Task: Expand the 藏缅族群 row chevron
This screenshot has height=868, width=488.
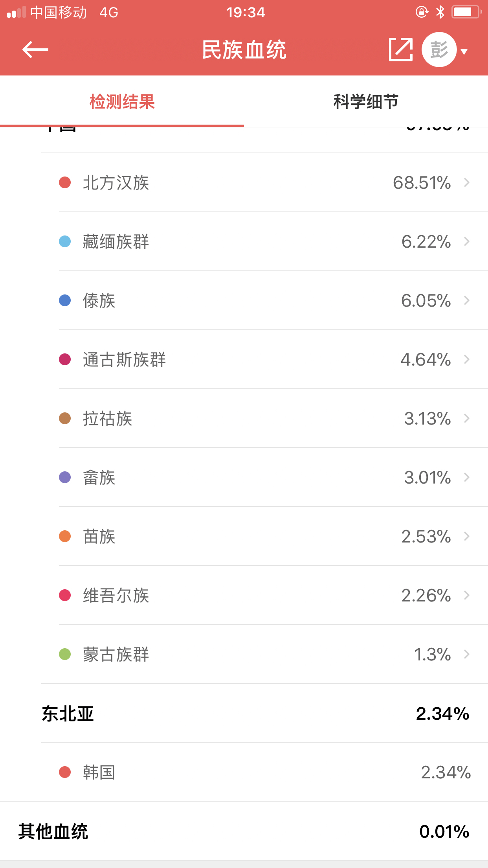Action: tap(467, 241)
